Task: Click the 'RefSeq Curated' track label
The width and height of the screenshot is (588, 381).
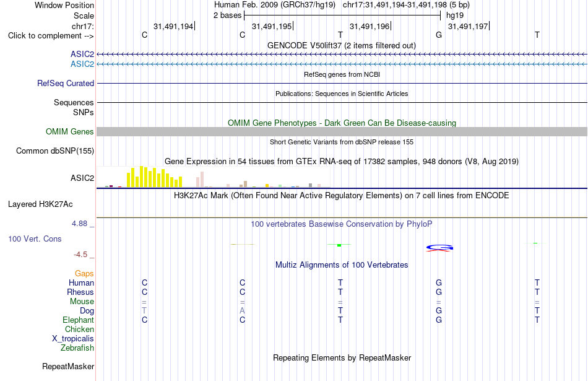Action: pyautogui.click(x=65, y=84)
